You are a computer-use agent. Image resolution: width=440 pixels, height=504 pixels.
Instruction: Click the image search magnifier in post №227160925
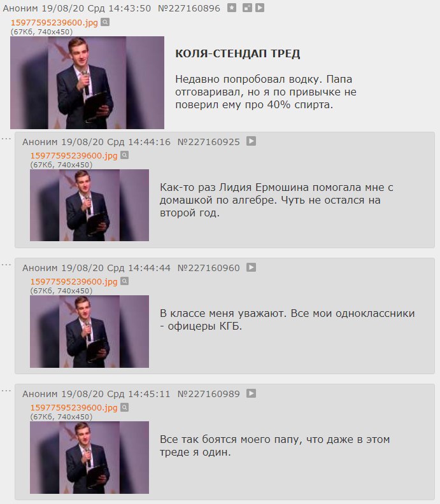(x=124, y=155)
